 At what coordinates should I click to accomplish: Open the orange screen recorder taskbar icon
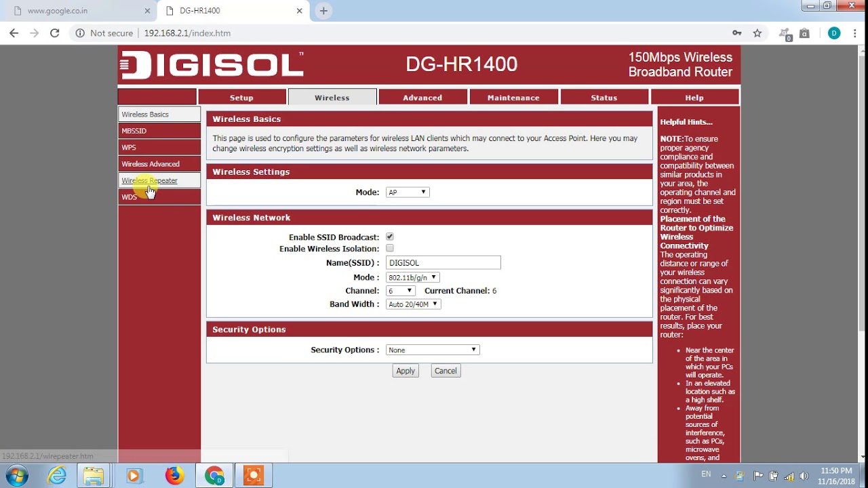[x=254, y=476]
